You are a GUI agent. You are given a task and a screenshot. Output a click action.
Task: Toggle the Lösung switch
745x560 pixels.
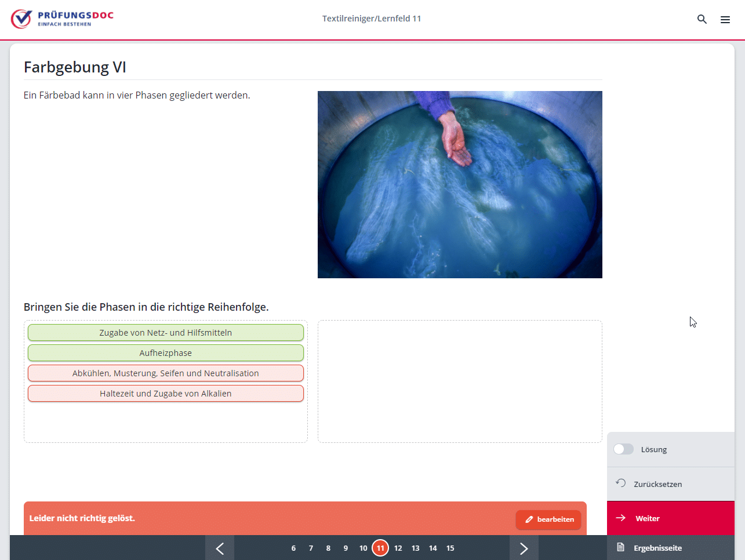pos(624,449)
